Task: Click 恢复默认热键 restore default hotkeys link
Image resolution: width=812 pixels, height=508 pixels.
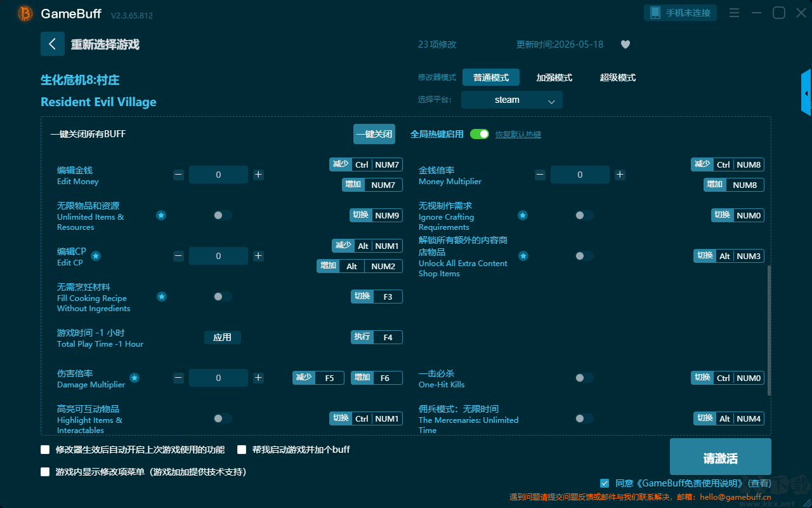Action: click(x=518, y=135)
